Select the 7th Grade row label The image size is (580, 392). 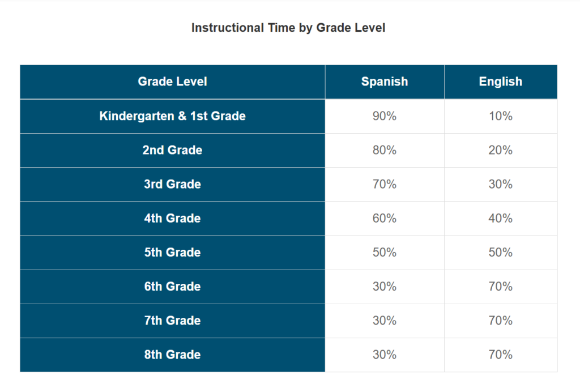[172, 321]
